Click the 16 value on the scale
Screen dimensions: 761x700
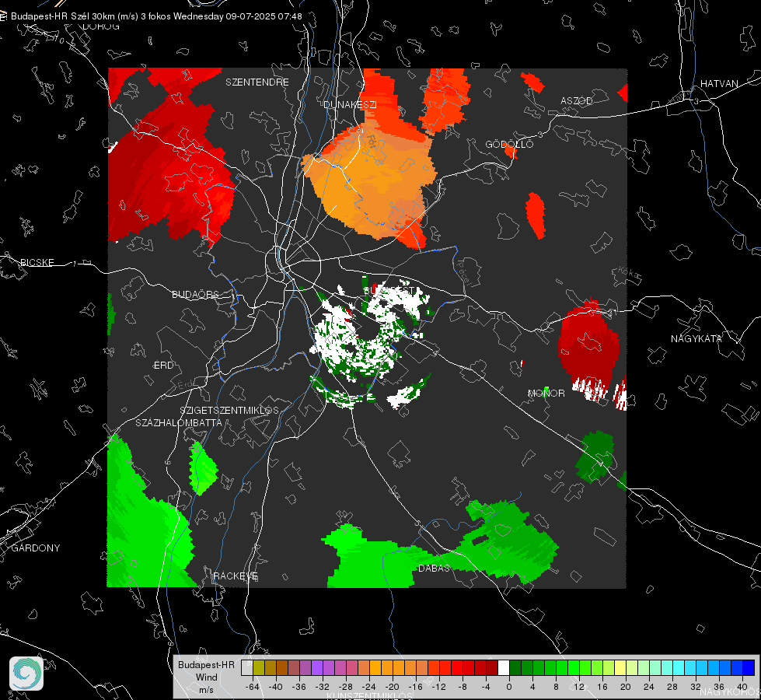tap(602, 687)
